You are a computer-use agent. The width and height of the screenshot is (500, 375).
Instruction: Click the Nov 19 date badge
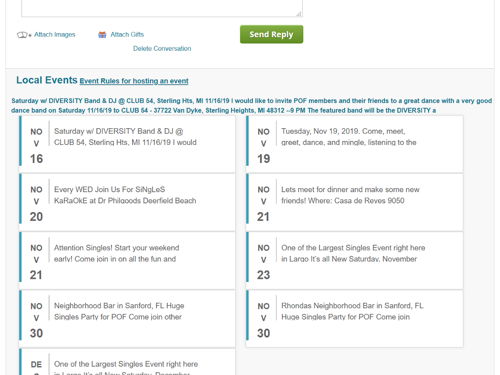coord(263,145)
